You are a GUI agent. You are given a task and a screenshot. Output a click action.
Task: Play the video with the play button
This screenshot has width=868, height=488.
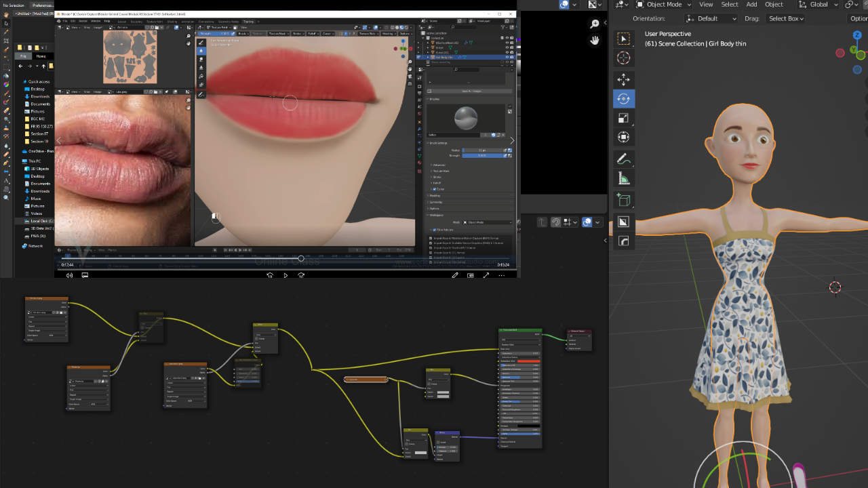[285, 275]
